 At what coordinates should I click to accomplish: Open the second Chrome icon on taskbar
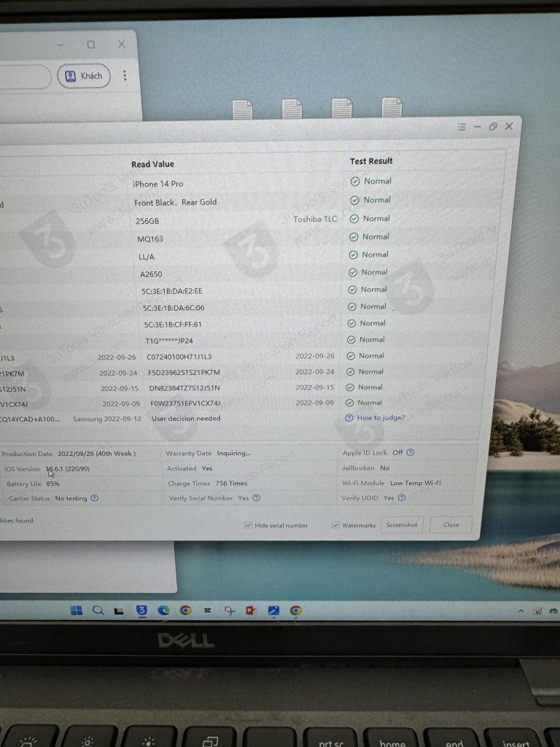pyautogui.click(x=296, y=611)
